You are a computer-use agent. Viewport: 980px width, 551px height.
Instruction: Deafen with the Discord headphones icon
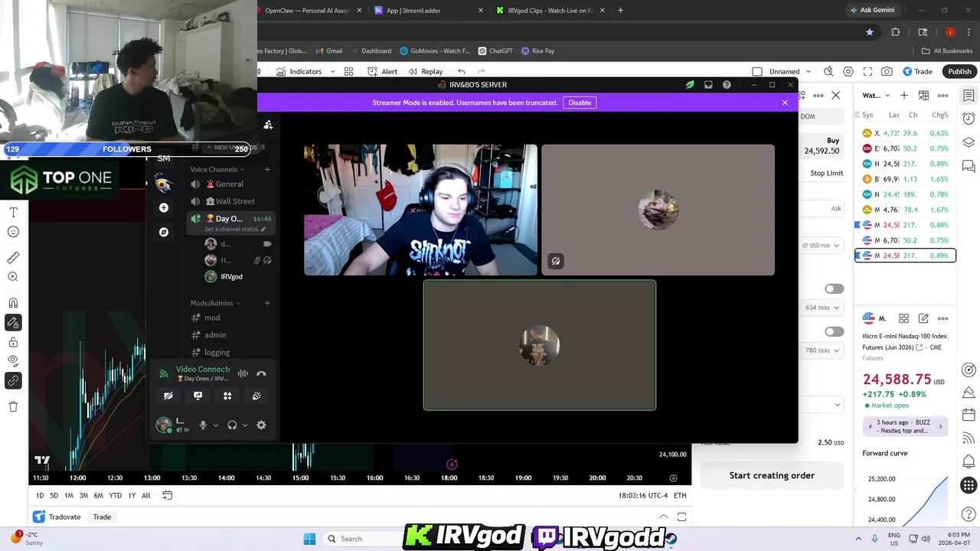(x=232, y=425)
